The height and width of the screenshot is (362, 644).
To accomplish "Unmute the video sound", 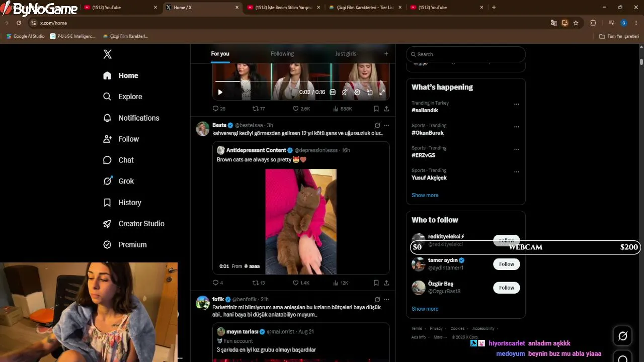I will (345, 92).
